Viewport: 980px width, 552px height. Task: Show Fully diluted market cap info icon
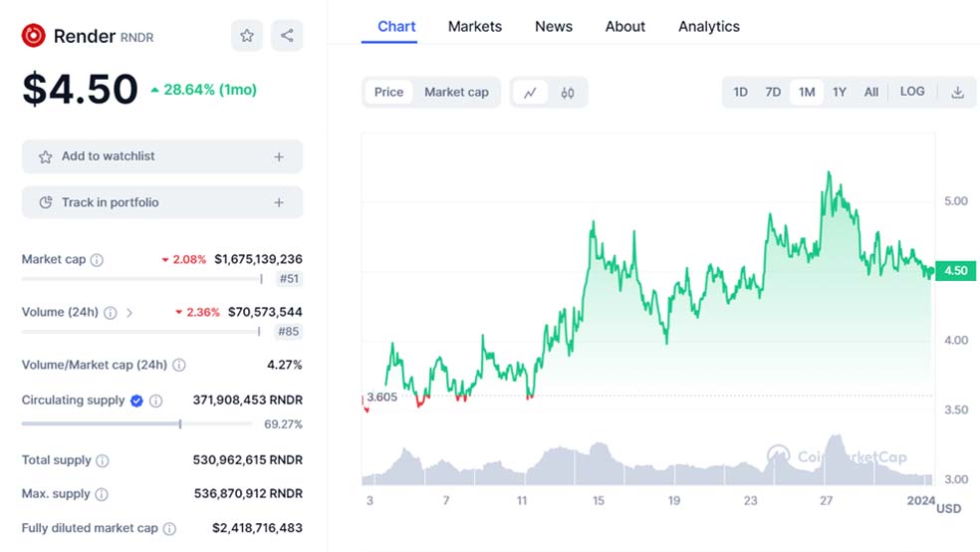169,529
